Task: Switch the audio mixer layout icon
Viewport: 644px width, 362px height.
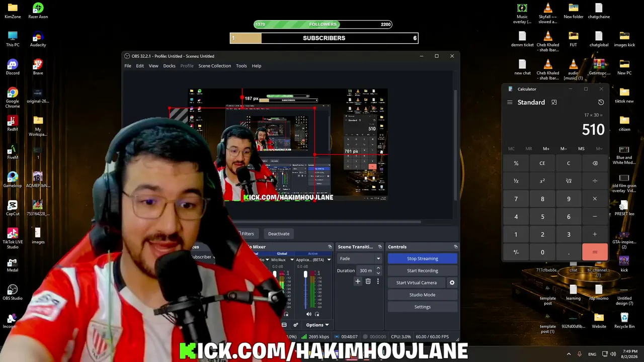Action: (284, 325)
